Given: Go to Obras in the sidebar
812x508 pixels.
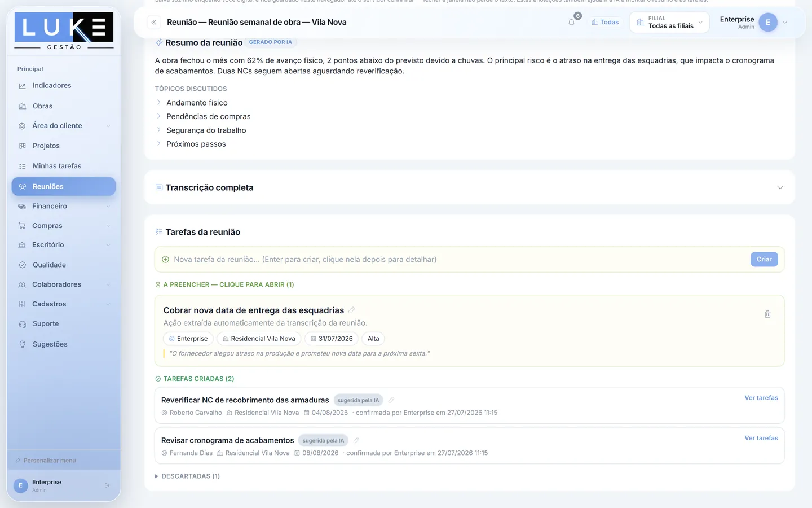Looking at the screenshot, I should (x=64, y=106).
